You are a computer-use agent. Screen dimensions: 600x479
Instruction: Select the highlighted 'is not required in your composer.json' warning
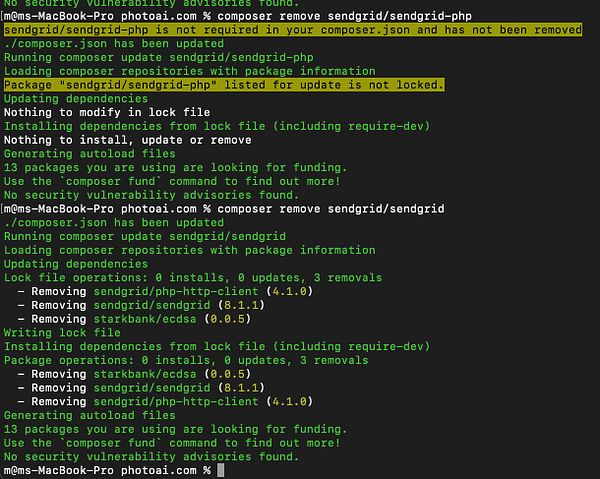point(293,30)
